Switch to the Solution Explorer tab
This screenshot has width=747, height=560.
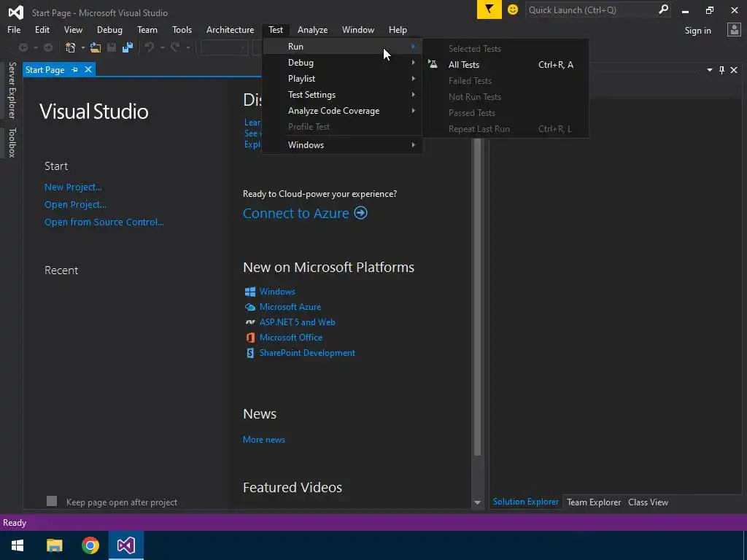point(526,502)
